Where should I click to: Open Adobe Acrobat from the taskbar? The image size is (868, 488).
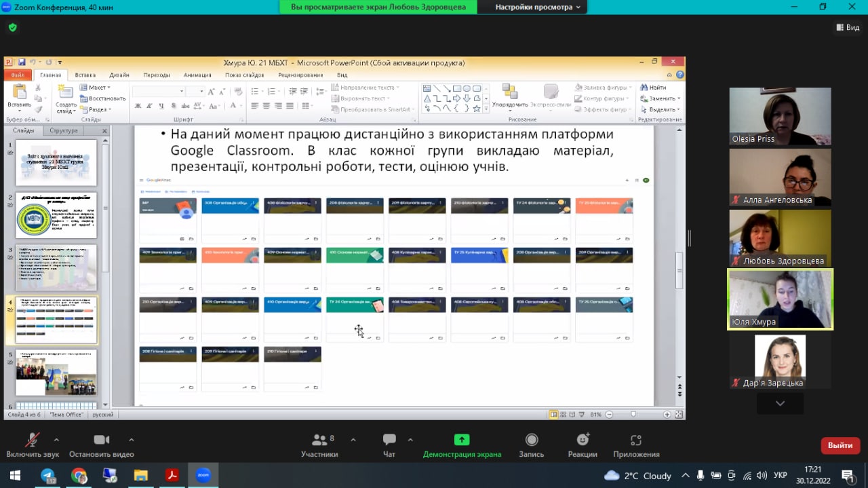172,475
